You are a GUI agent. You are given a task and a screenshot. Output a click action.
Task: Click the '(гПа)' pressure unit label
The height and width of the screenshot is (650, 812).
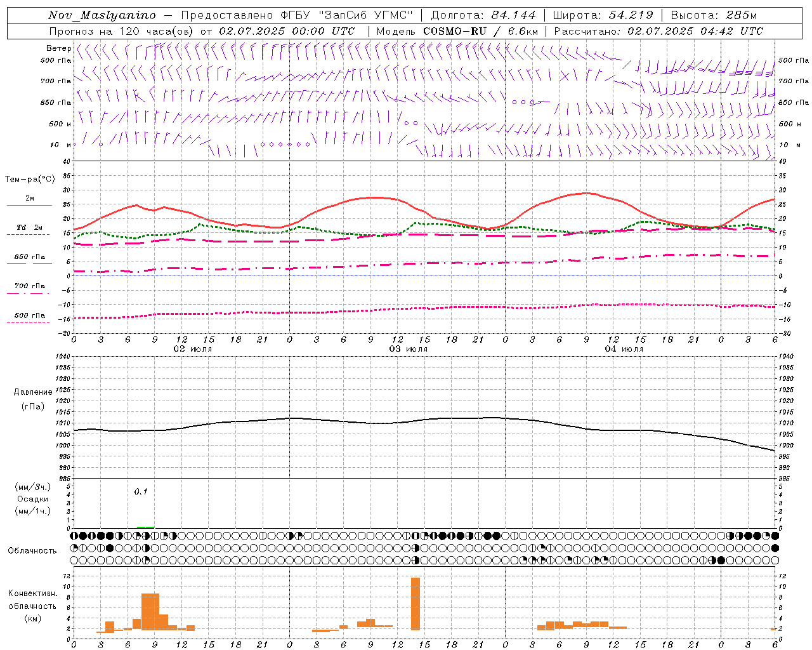point(33,406)
